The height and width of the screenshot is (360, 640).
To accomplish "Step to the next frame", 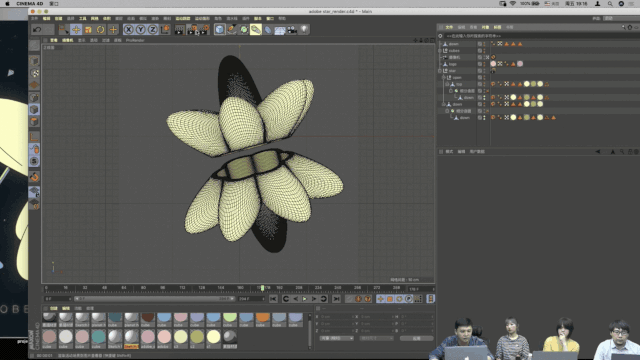I will 314,299.
